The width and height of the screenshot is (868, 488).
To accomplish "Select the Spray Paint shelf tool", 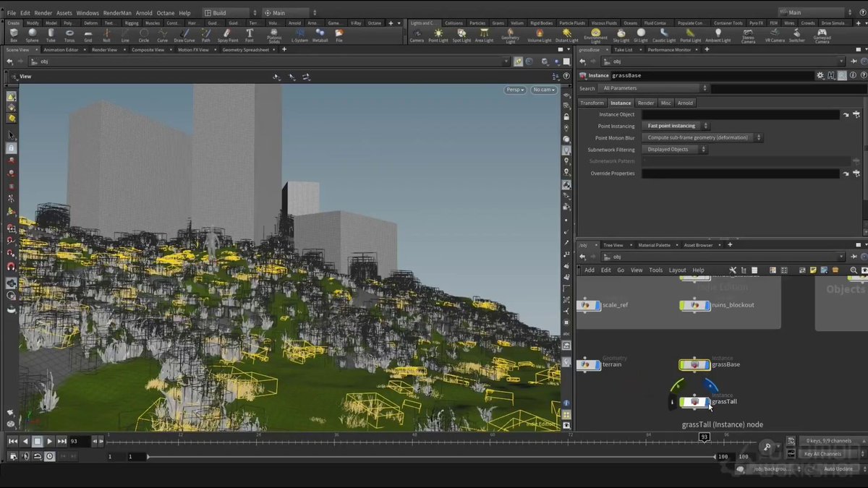I will click(x=228, y=35).
